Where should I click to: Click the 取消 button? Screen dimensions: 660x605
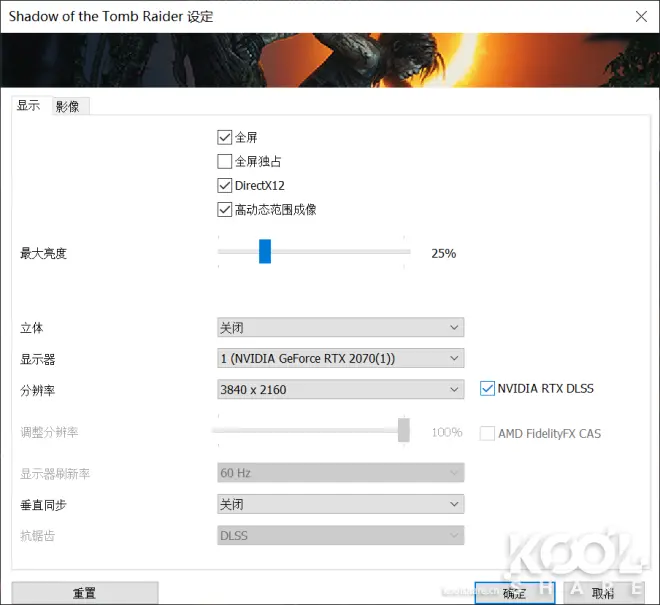pyautogui.click(x=603, y=593)
